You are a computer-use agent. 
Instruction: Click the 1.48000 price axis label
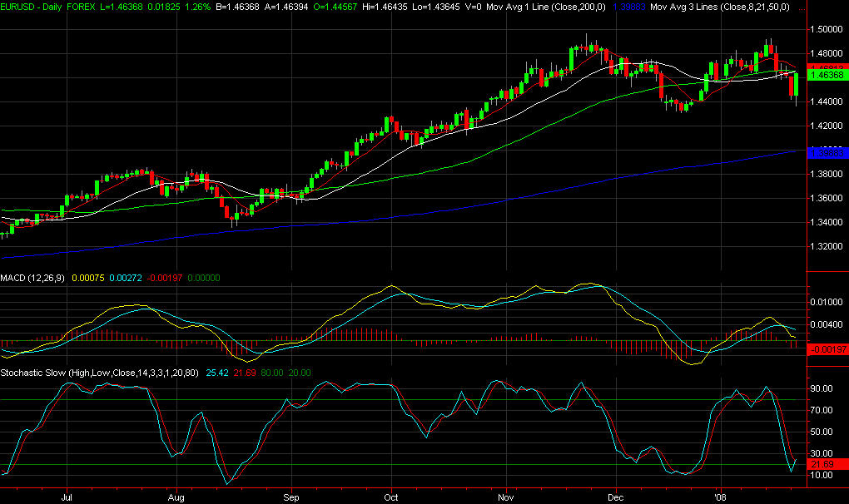[827, 53]
